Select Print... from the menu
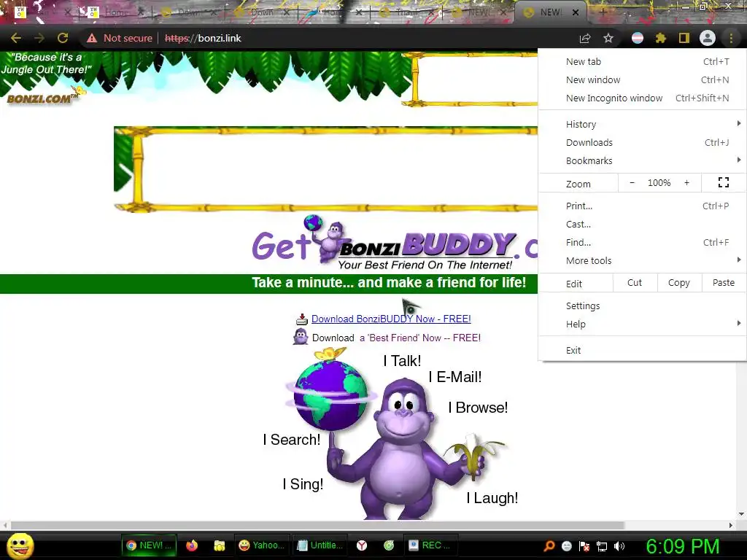The height and width of the screenshot is (560, 747). click(x=643, y=206)
